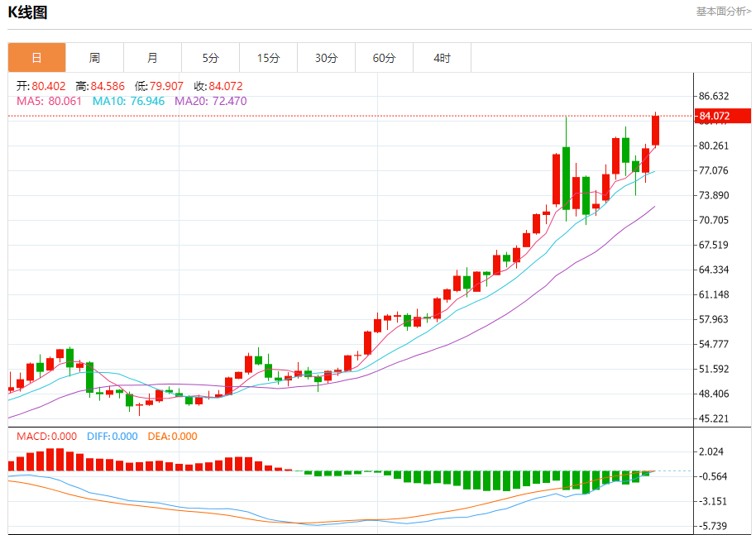Switch to the 周 weekly tab

[x=94, y=58]
